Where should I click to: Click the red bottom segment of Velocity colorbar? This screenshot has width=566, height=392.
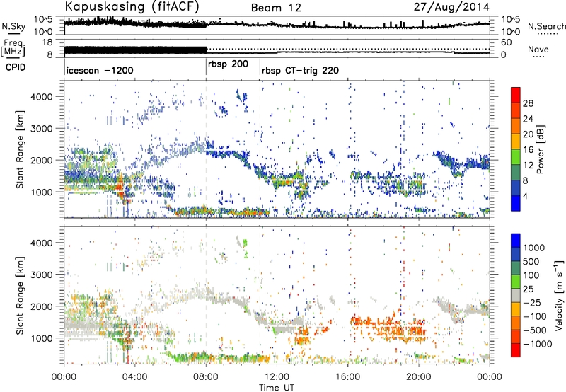point(516,350)
